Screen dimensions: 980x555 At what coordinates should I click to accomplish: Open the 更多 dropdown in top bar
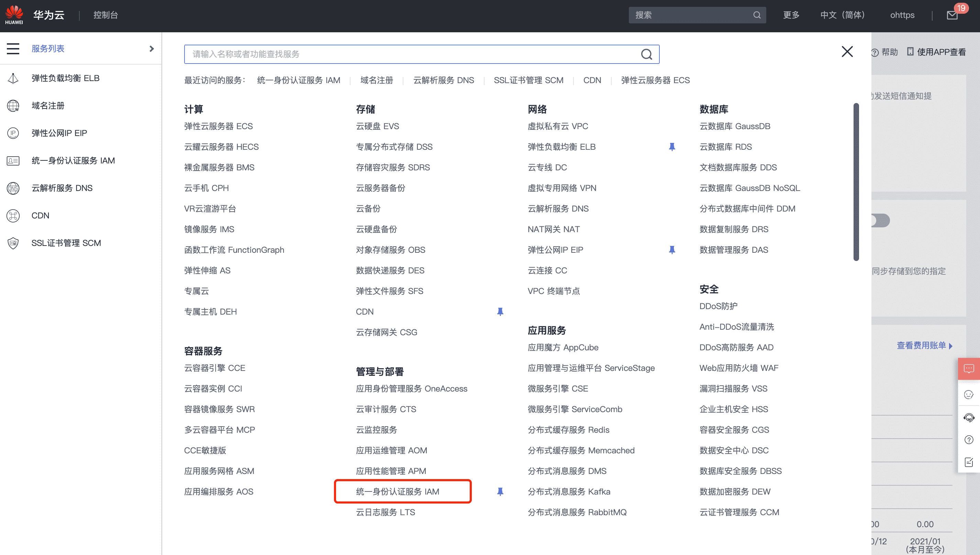coord(791,15)
